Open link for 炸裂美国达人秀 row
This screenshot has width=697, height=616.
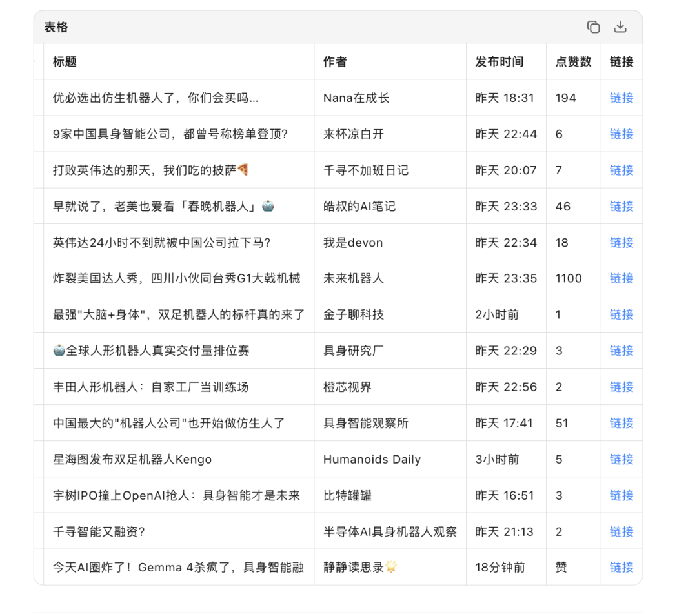pos(621,278)
